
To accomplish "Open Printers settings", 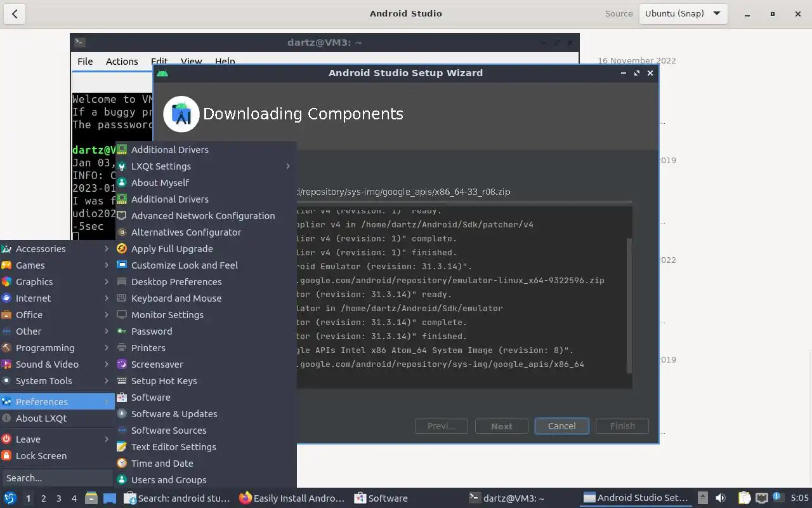I will [x=206, y=347].
